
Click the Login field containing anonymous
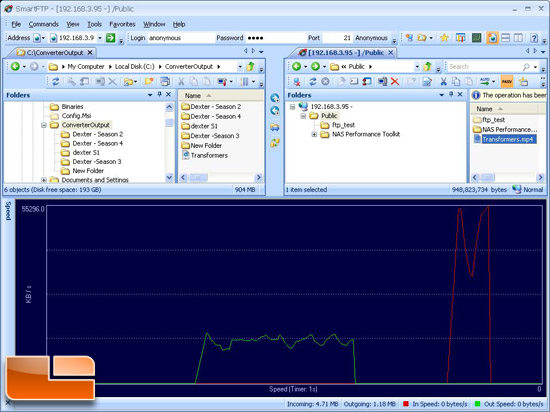(181, 38)
